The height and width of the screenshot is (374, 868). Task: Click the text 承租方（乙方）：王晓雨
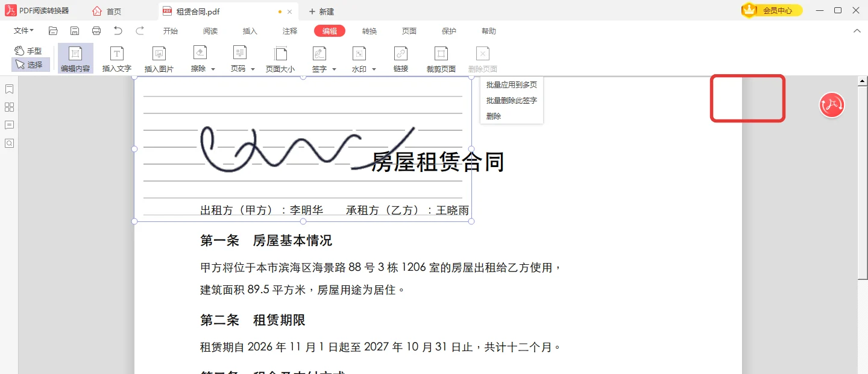pyautogui.click(x=407, y=211)
